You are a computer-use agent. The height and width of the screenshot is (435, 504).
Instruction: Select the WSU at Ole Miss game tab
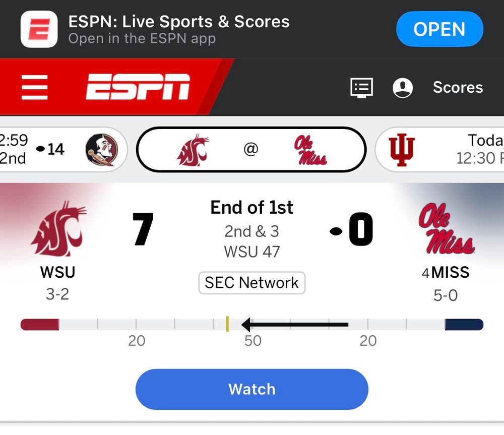pos(251,150)
